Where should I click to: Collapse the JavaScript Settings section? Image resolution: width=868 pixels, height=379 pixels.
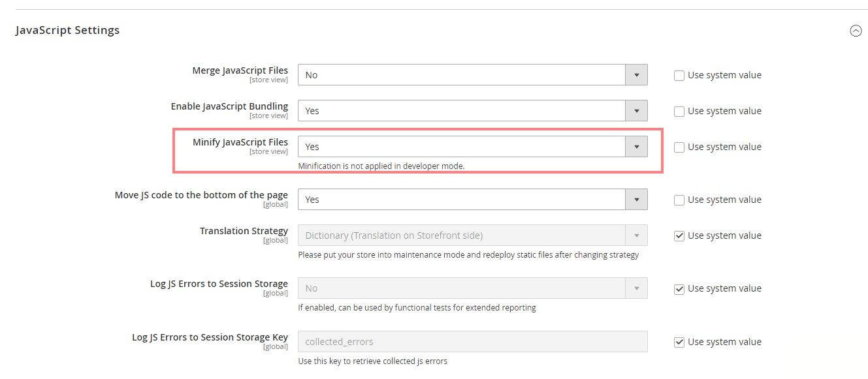855,31
